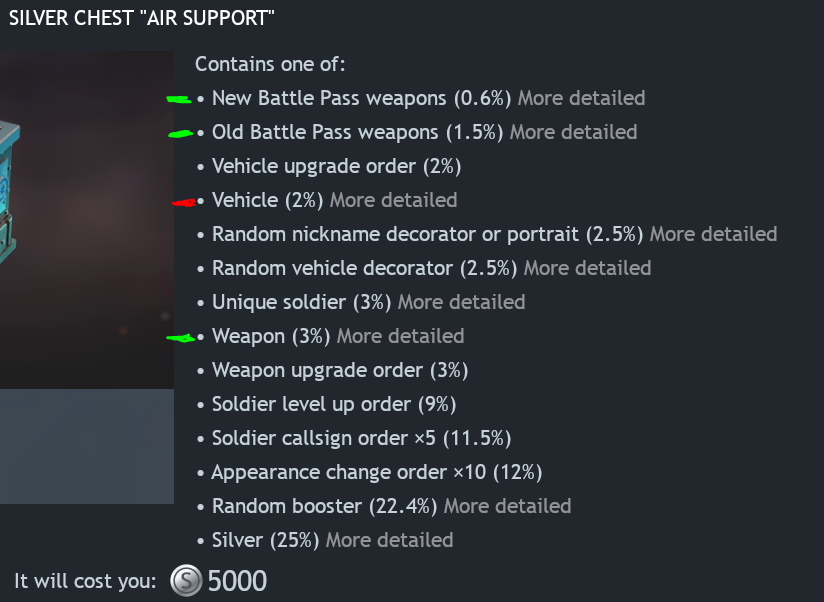Open More detailed for Random vehicle decorator
The height and width of the screenshot is (602, 824).
(x=587, y=268)
